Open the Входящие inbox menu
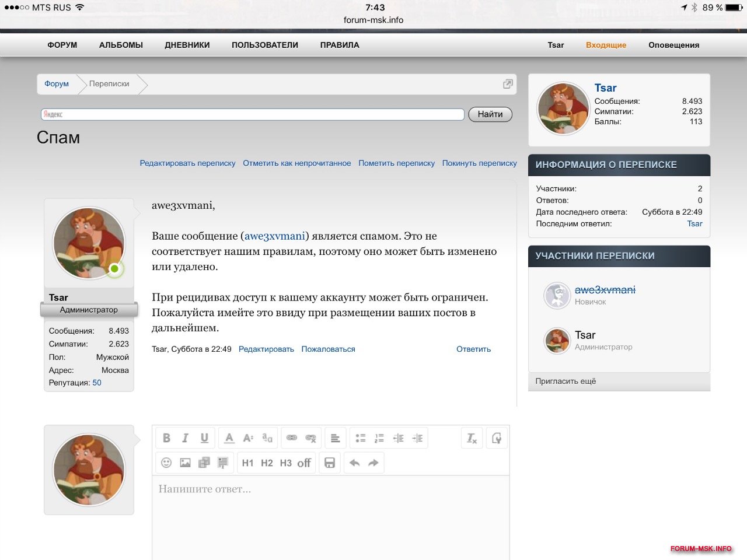 pyautogui.click(x=606, y=45)
